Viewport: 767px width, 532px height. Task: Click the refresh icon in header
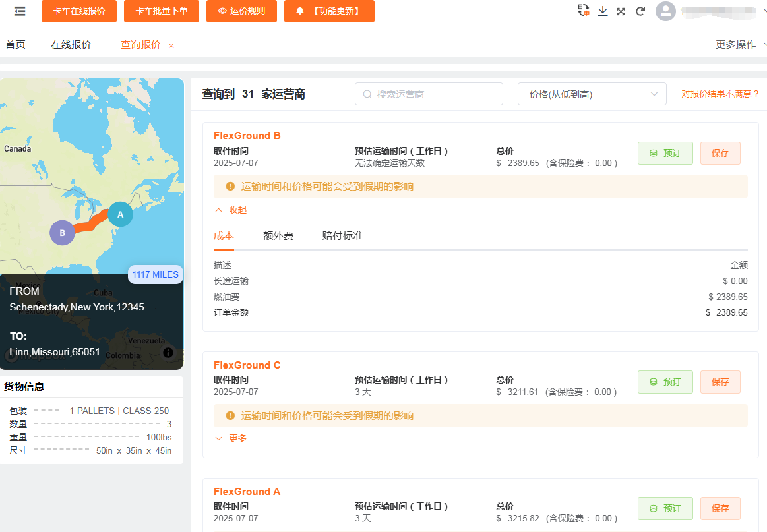[x=640, y=11]
